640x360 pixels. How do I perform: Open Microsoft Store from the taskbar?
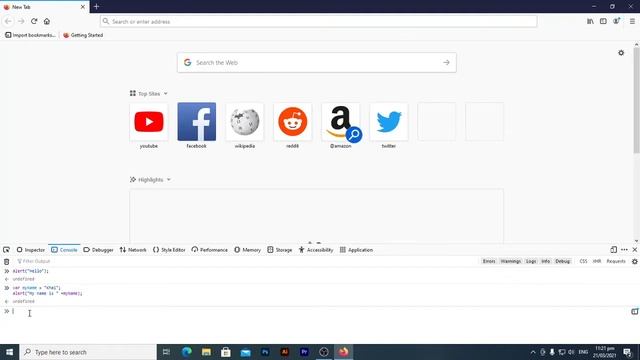pyautogui.click(x=226, y=352)
